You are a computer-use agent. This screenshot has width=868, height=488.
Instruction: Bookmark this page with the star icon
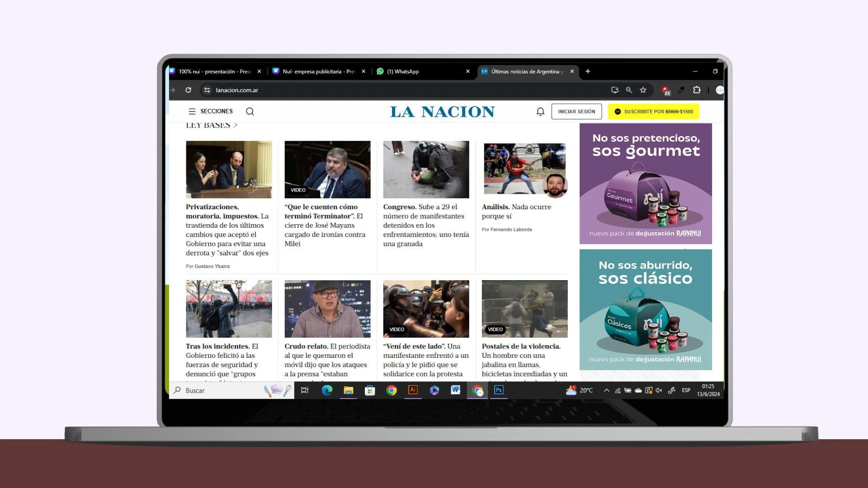pyautogui.click(x=643, y=90)
